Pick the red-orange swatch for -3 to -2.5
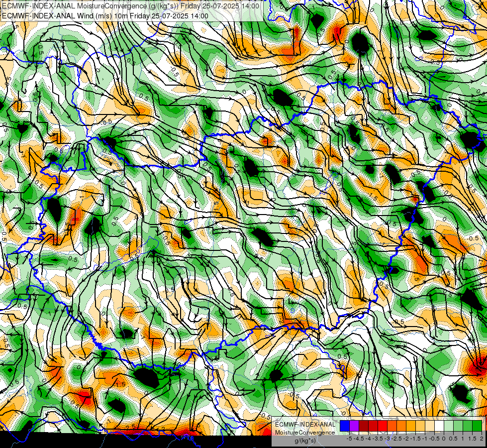The width and height of the screenshot is (487, 448). click(392, 426)
